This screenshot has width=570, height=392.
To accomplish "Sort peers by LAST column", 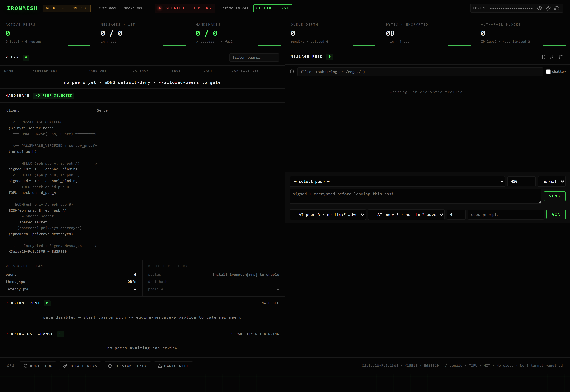I will coord(208,71).
